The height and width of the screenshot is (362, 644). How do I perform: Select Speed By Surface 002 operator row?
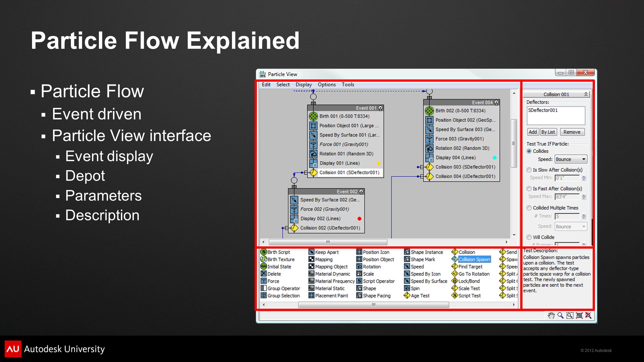point(326,200)
